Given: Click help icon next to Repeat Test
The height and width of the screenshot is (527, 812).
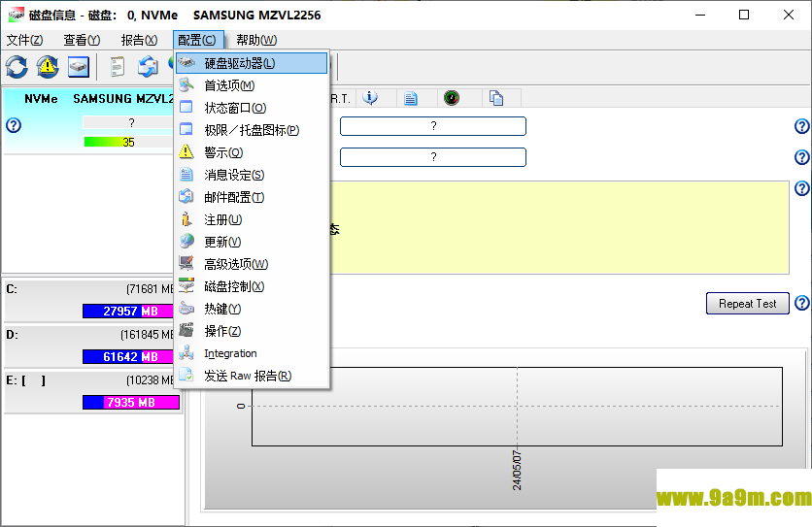Looking at the screenshot, I should click(x=801, y=303).
